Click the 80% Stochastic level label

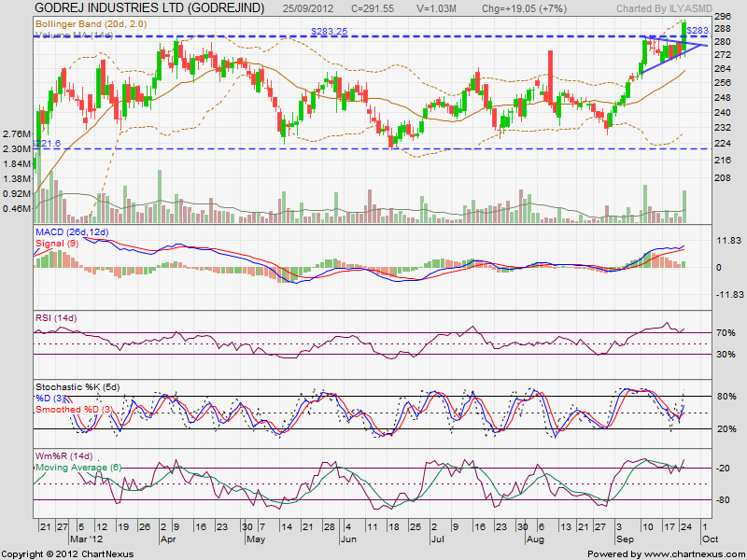(x=726, y=397)
